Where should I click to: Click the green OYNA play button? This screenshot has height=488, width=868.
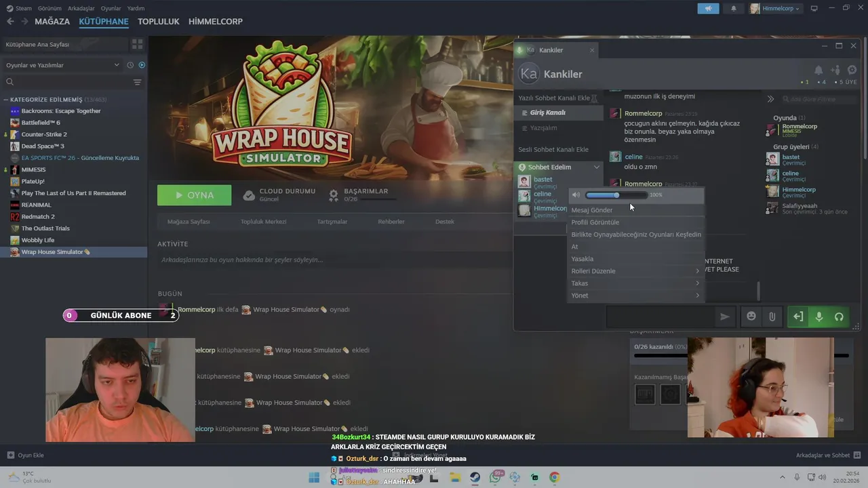coord(195,195)
